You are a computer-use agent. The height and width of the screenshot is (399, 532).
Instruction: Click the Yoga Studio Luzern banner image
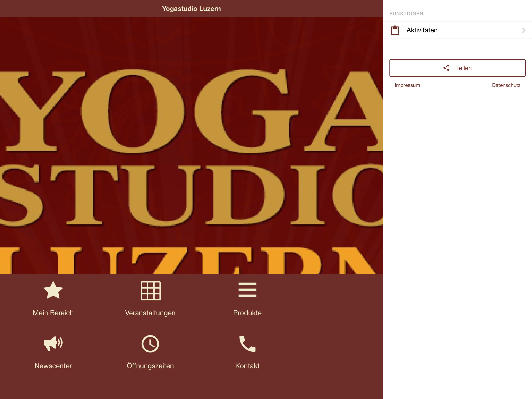(x=191, y=146)
